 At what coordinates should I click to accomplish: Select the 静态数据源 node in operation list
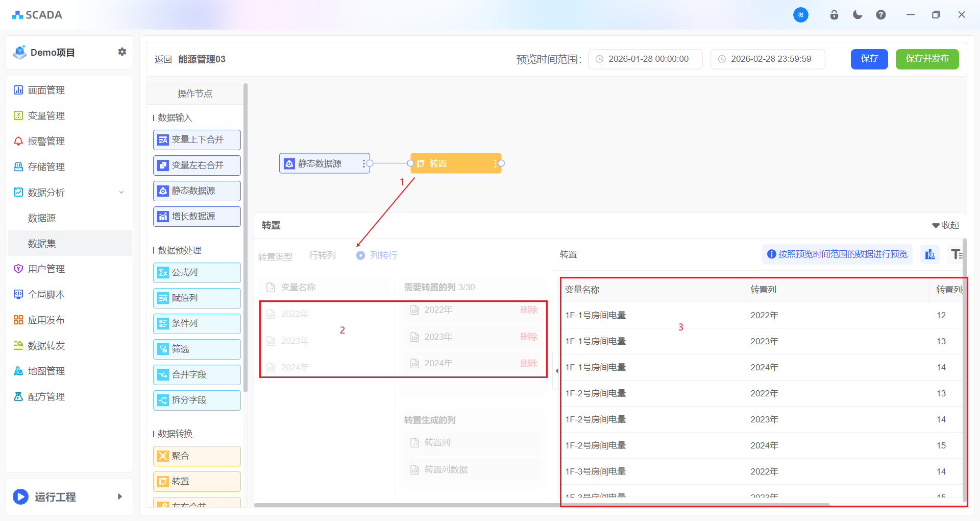[x=197, y=191]
